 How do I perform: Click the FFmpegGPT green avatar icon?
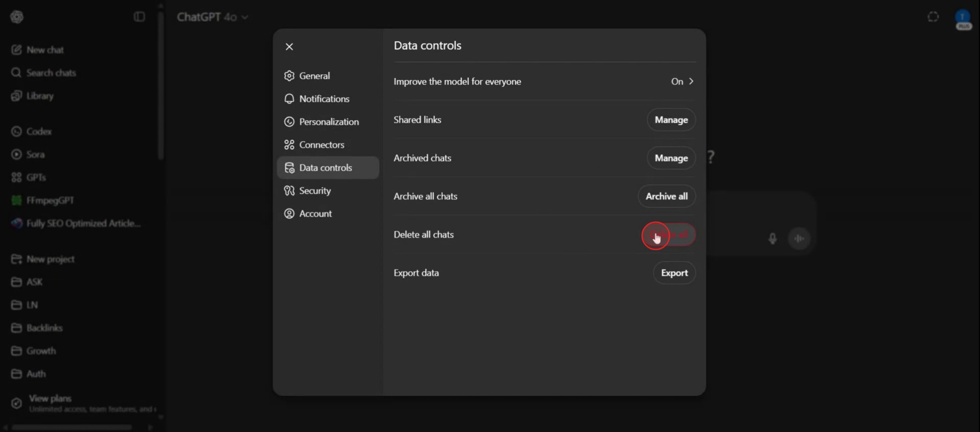point(16,200)
